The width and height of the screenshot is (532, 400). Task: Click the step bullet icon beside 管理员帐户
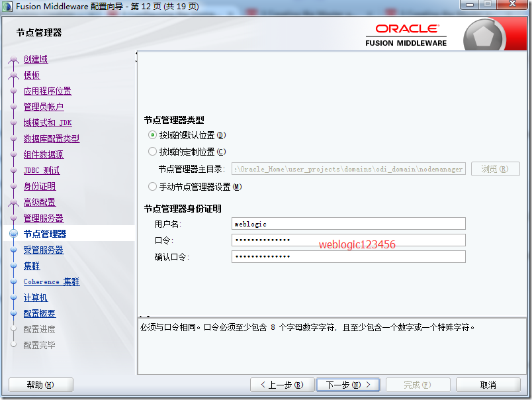14,107
